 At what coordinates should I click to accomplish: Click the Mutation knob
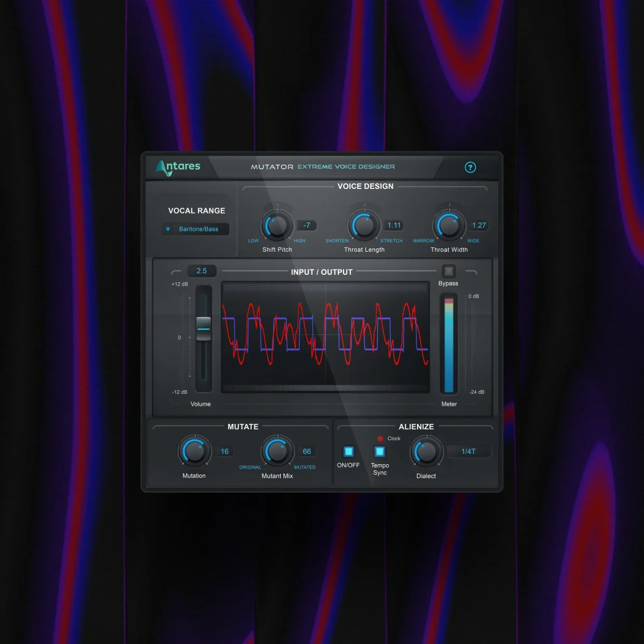point(194,451)
